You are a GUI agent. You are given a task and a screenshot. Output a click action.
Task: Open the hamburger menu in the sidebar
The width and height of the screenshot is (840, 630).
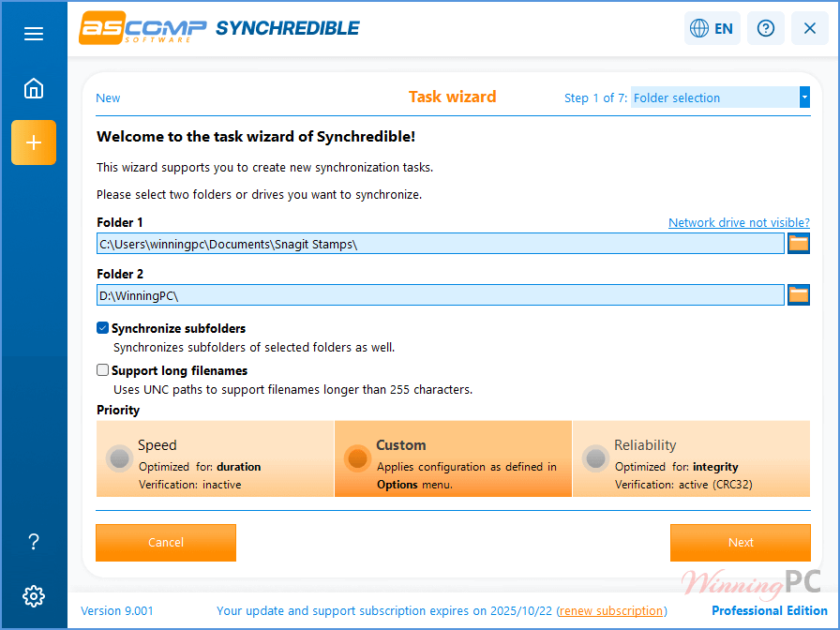33,34
